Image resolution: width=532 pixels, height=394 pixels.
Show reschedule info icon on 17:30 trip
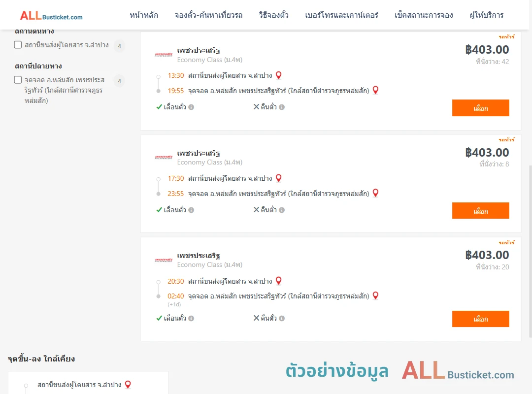[x=191, y=210]
